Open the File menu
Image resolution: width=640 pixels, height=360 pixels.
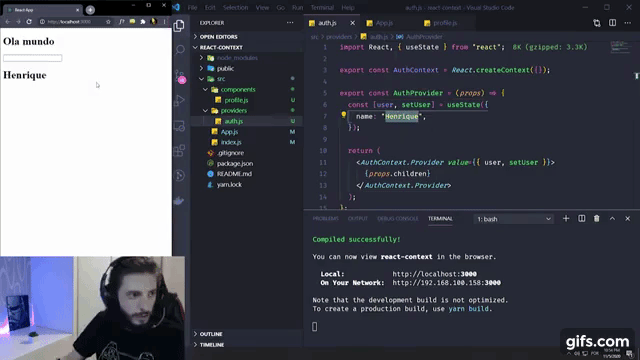192,7
